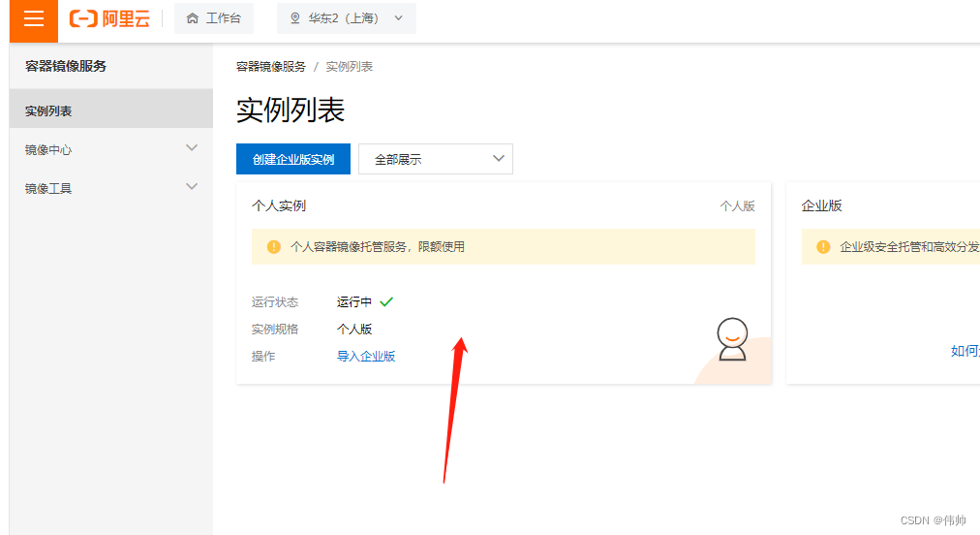The image size is (980, 535).
Task: Click 创建企业版实例 button
Action: point(293,159)
